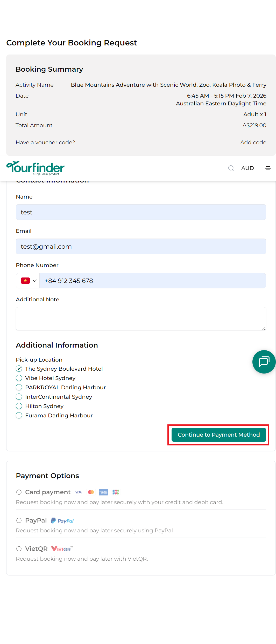
Task: Pick Furama Darling Harbour pick-up
Action: click(19, 415)
